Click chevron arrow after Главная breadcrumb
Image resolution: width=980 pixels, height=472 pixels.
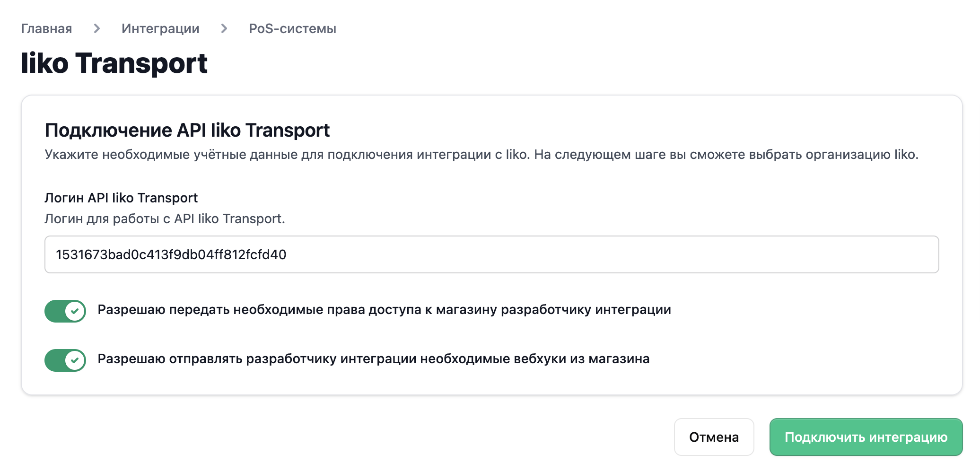coord(97,29)
